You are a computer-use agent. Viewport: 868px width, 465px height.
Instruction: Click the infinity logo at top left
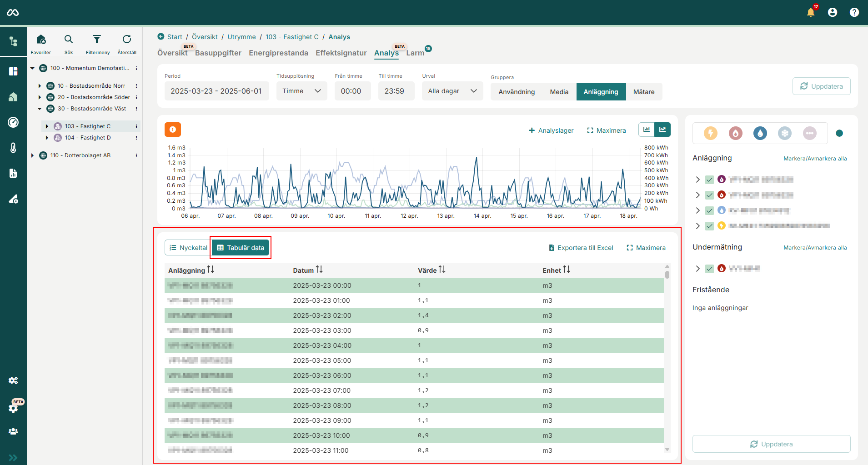pos(13,12)
